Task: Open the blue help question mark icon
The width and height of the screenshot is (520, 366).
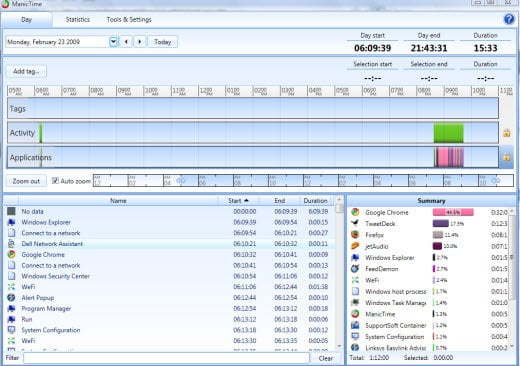Action: (x=509, y=19)
